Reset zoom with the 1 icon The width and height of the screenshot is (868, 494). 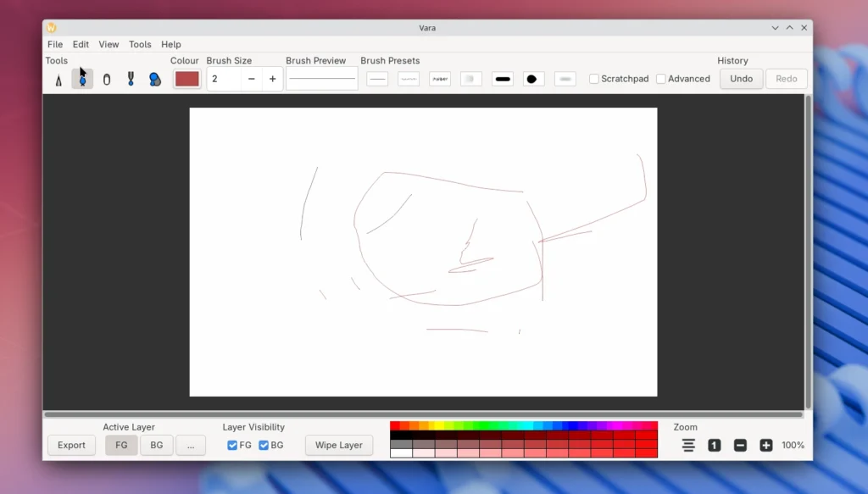tap(715, 446)
